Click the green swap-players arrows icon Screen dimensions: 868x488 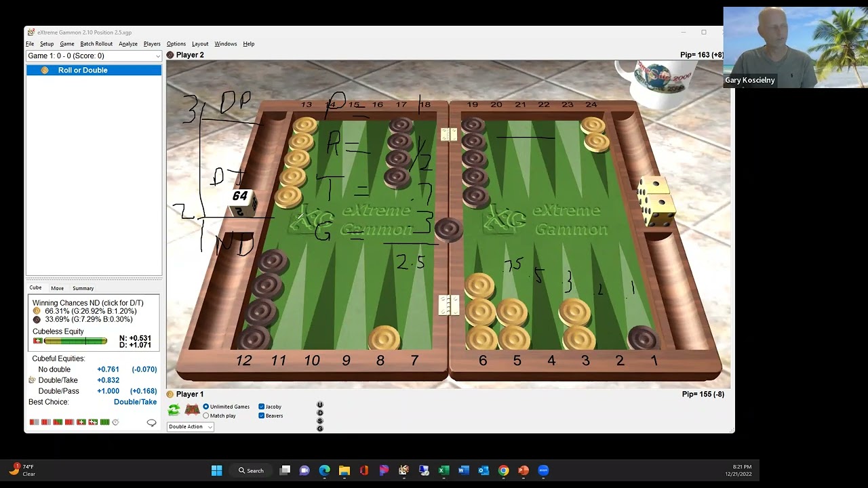pos(174,410)
